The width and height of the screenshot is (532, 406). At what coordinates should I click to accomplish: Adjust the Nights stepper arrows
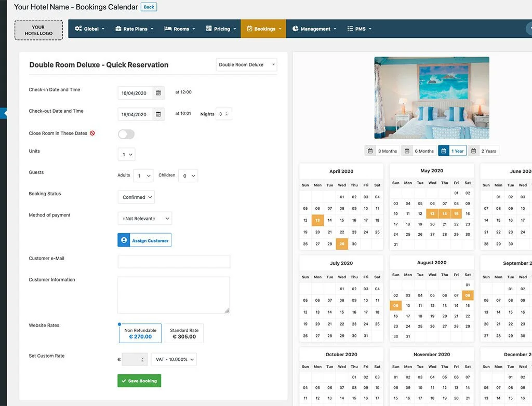click(227, 114)
